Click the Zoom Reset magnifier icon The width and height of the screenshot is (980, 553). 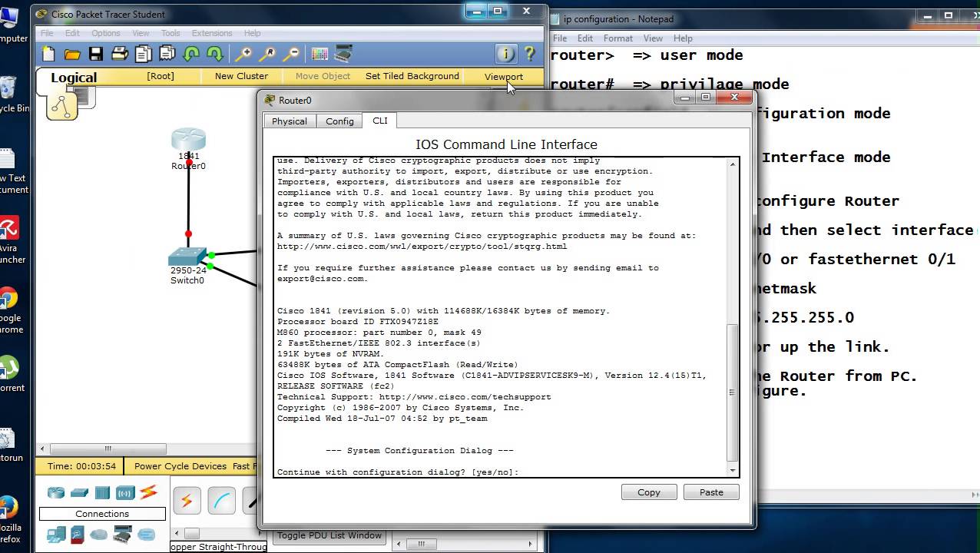pyautogui.click(x=267, y=54)
